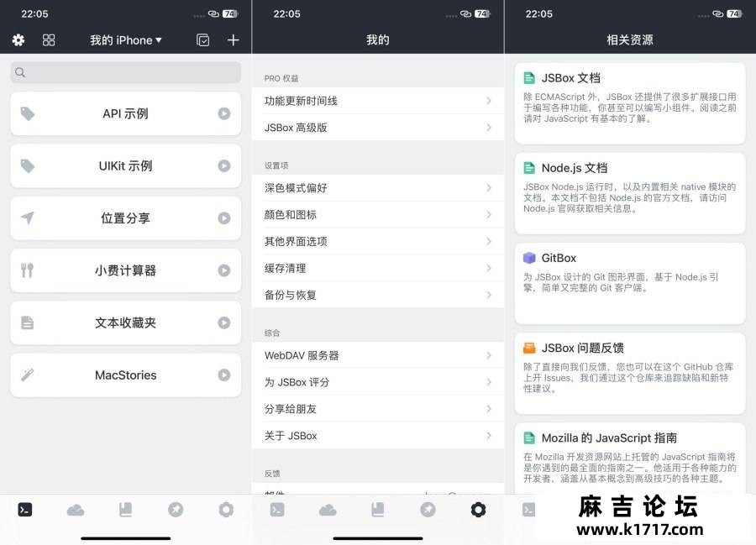The width and height of the screenshot is (756, 545).
Task: Tap battery indicator in first screen's status bar
Action: [x=230, y=14]
